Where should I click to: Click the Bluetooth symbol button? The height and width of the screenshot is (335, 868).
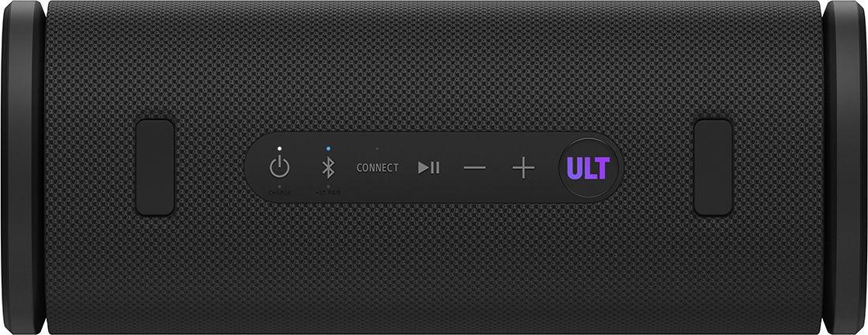click(328, 167)
